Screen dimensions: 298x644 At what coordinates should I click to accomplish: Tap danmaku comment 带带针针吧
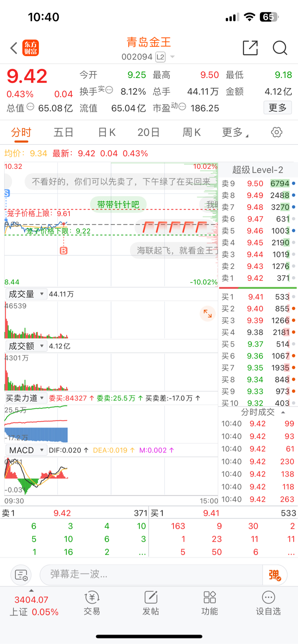pos(118,205)
